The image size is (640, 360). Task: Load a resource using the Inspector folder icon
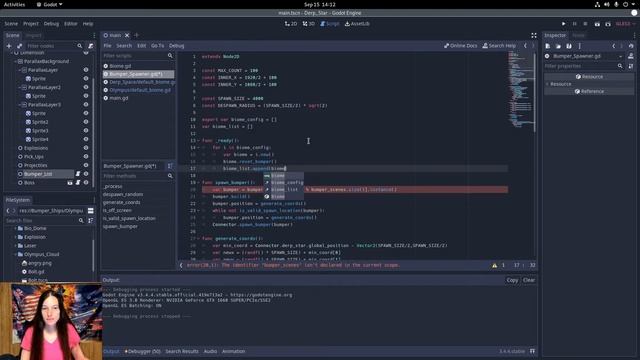pos(558,46)
